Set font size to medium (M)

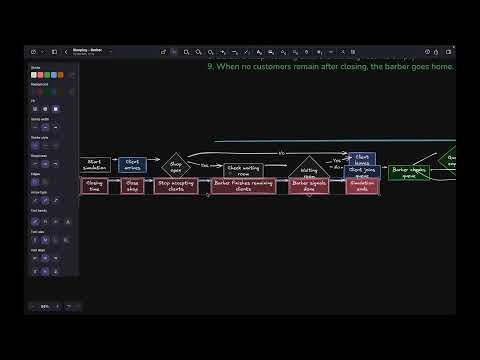pos(45,240)
